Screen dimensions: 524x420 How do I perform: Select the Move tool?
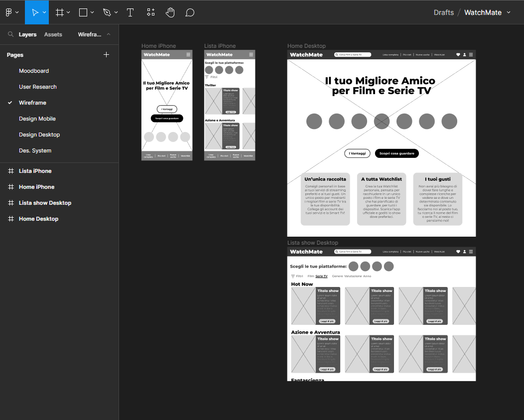(x=35, y=12)
